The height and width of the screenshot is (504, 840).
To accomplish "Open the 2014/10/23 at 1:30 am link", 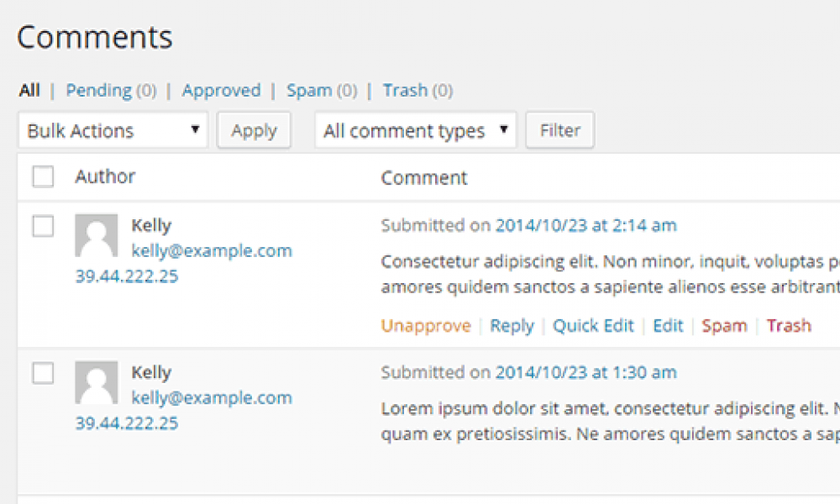I will (x=585, y=372).
